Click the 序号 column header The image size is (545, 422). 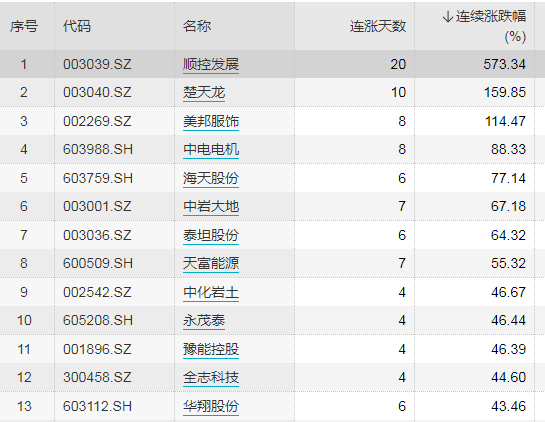pyautogui.click(x=24, y=26)
